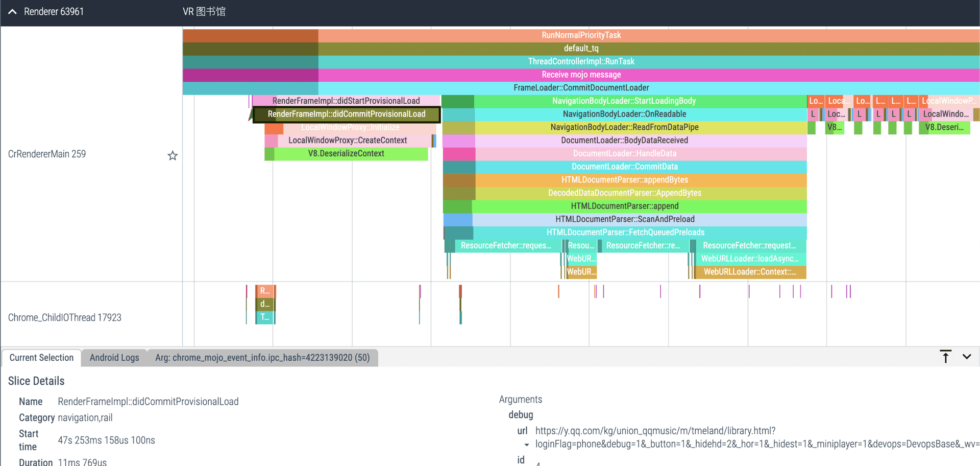Select the HTMLDocumentParser::ScanAndPreload slice
Screen dimensions: 980x466
click(625, 219)
